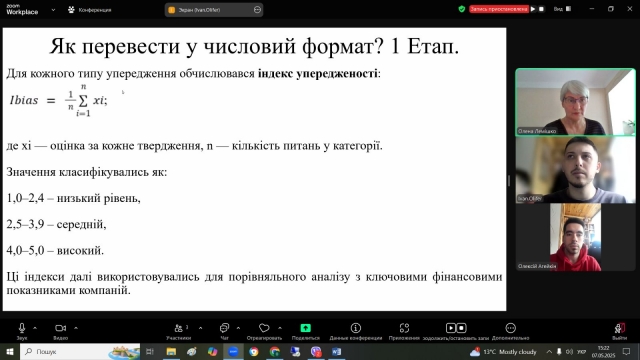Resume recording with top play button

(533, 9)
